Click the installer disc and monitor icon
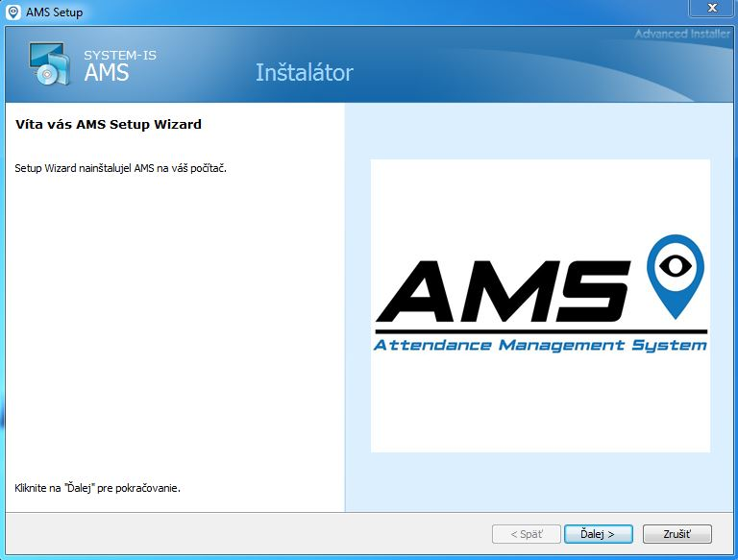738x560 pixels. point(49,64)
